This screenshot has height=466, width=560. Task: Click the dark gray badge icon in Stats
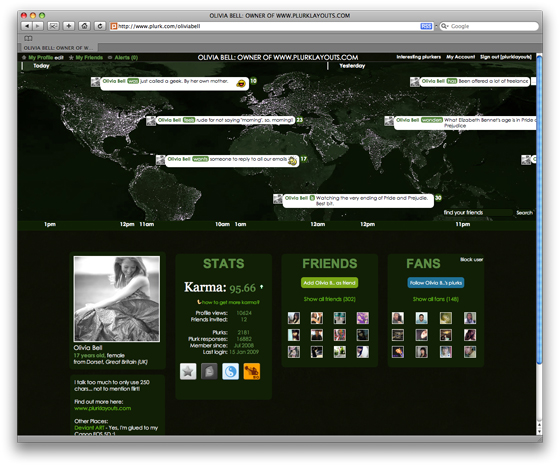point(209,372)
